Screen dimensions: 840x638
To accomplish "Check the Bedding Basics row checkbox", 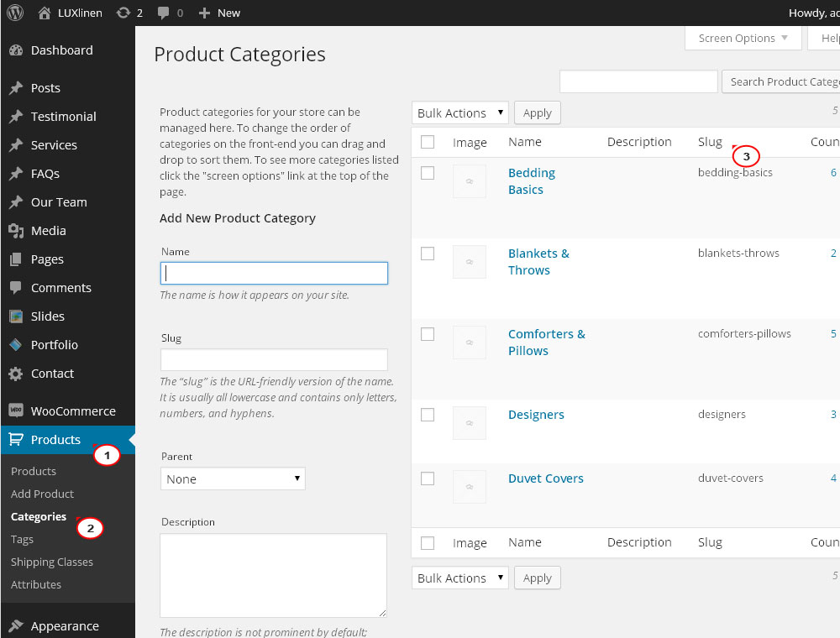I will point(428,173).
